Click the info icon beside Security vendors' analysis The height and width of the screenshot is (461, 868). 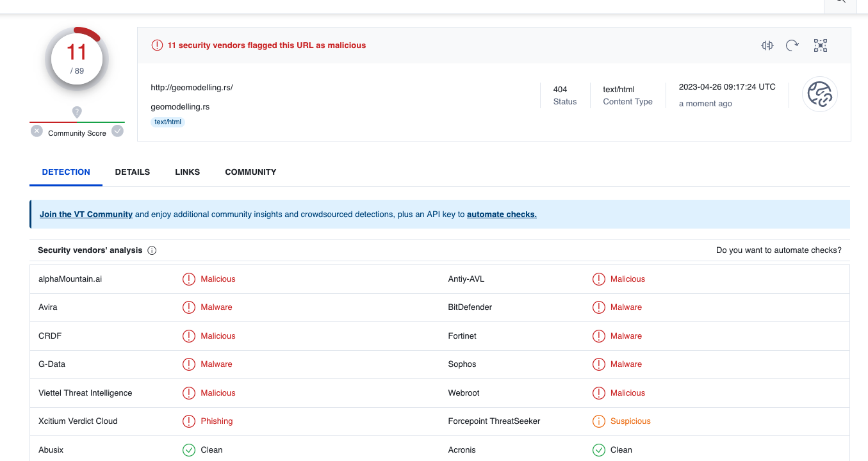tap(152, 250)
